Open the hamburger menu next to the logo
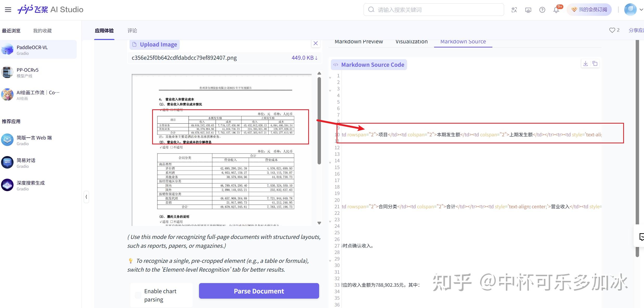 tap(8, 9)
